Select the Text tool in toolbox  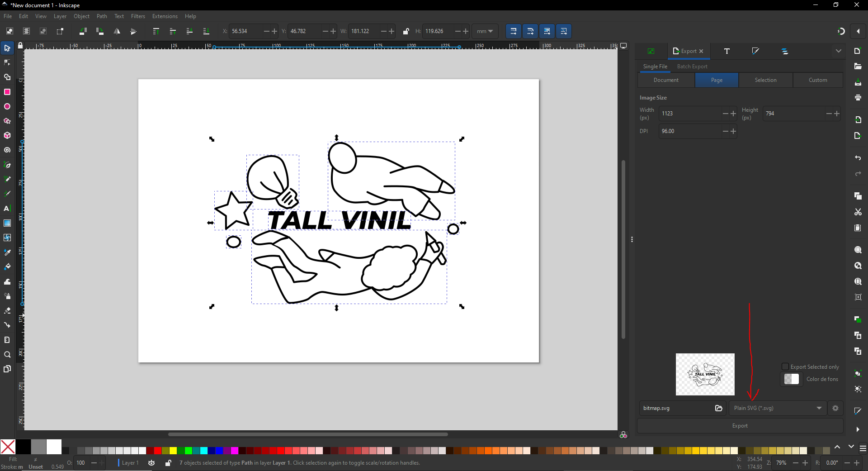[x=7, y=208]
